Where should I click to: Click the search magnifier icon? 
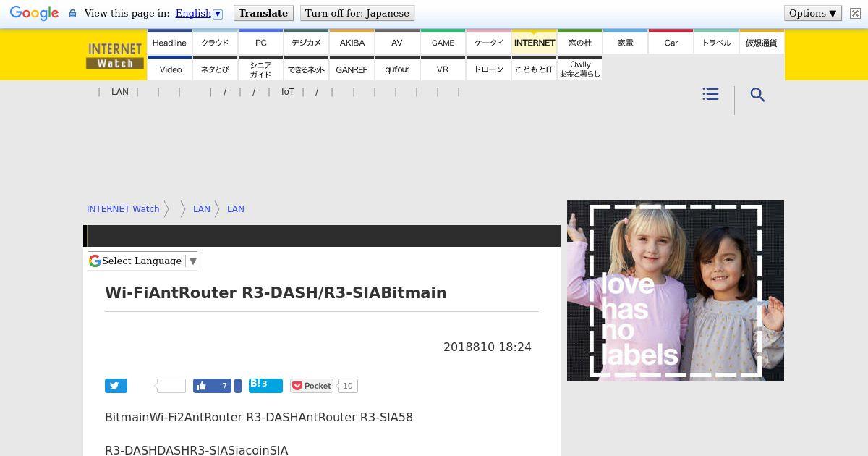(757, 95)
